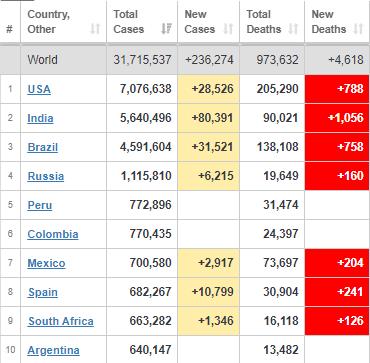Sort by Total Cases arrows icon

(166, 29)
